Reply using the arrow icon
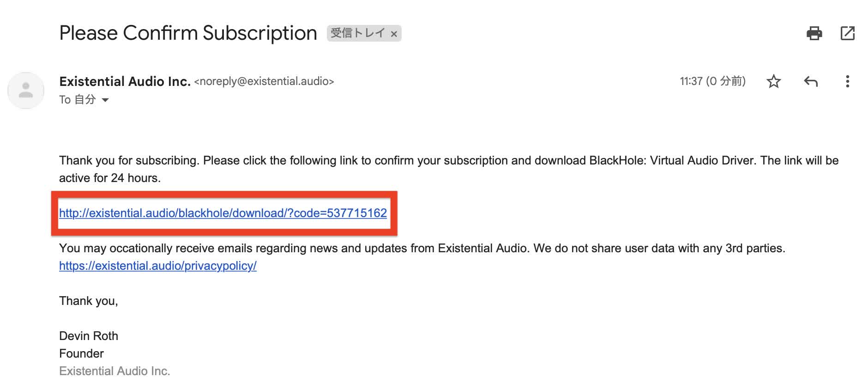The width and height of the screenshot is (868, 389). (x=811, y=82)
